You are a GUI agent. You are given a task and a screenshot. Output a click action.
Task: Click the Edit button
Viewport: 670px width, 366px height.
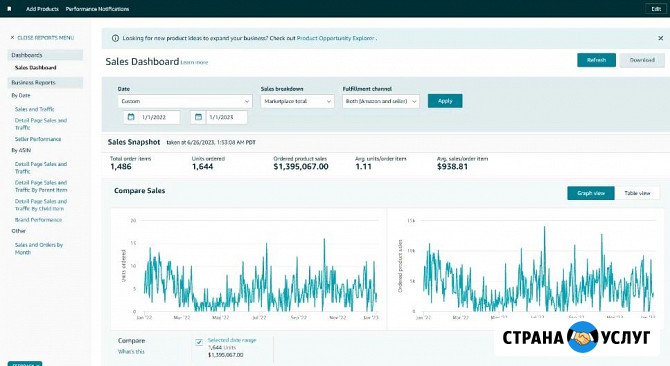point(656,9)
